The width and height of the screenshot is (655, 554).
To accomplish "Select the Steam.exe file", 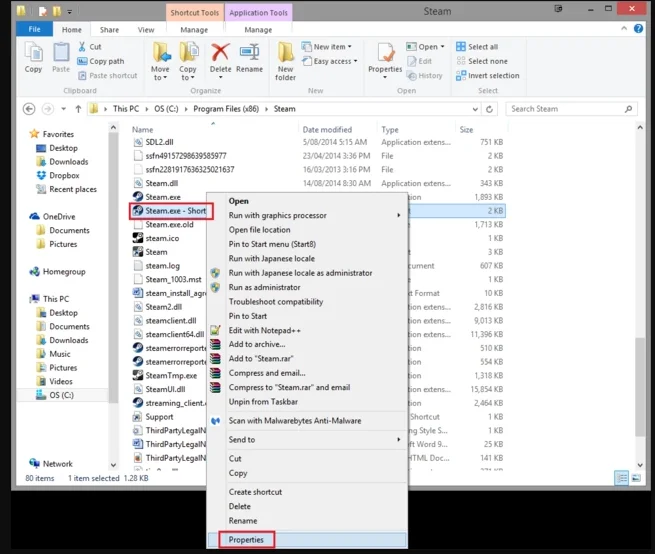I will (x=163, y=197).
